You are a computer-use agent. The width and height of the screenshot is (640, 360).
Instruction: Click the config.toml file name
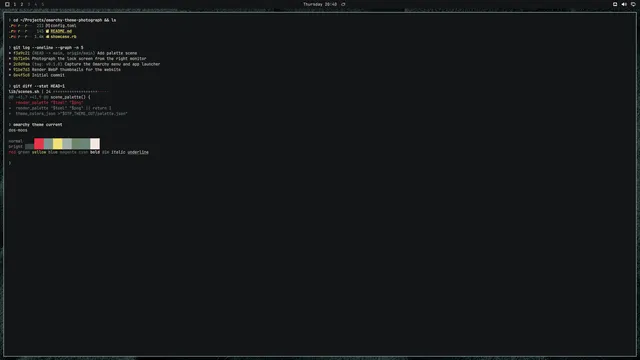(63, 26)
